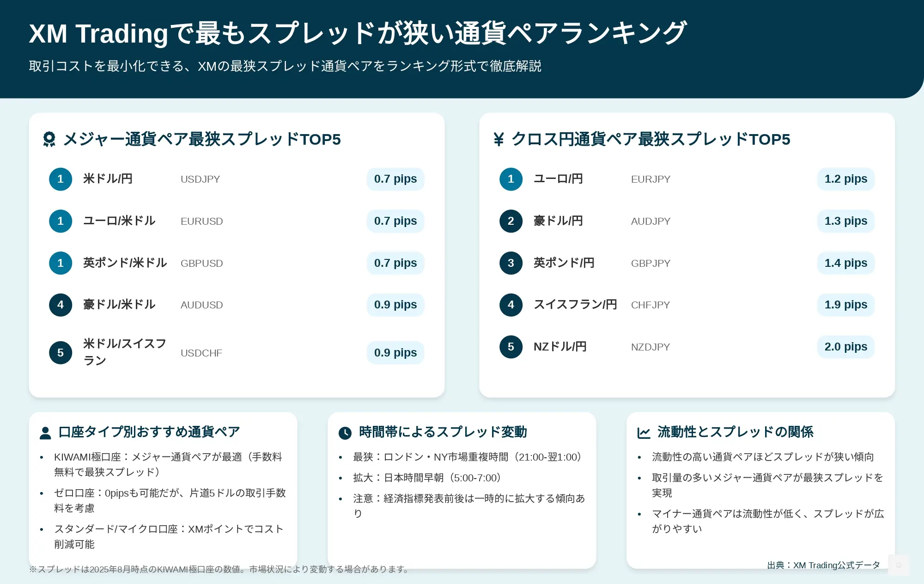The height and width of the screenshot is (584, 924).
Task: Click the GBPJPY ticker symbol
Action: [650, 264]
